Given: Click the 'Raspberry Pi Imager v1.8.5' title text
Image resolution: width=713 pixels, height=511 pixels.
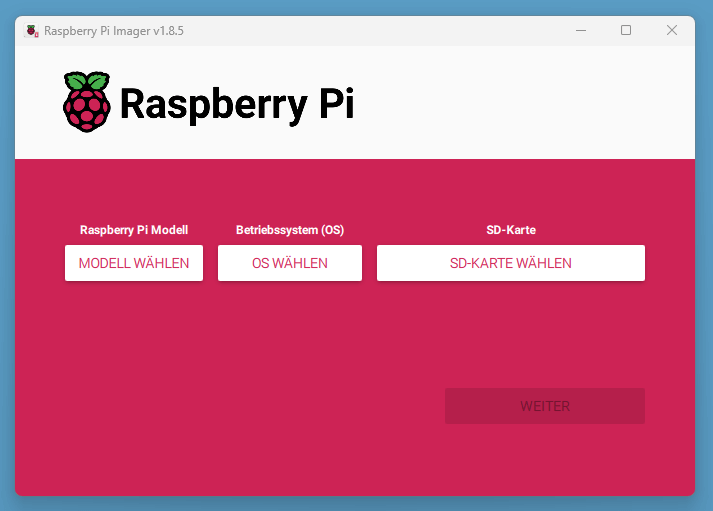Looking at the screenshot, I should tap(114, 31).
